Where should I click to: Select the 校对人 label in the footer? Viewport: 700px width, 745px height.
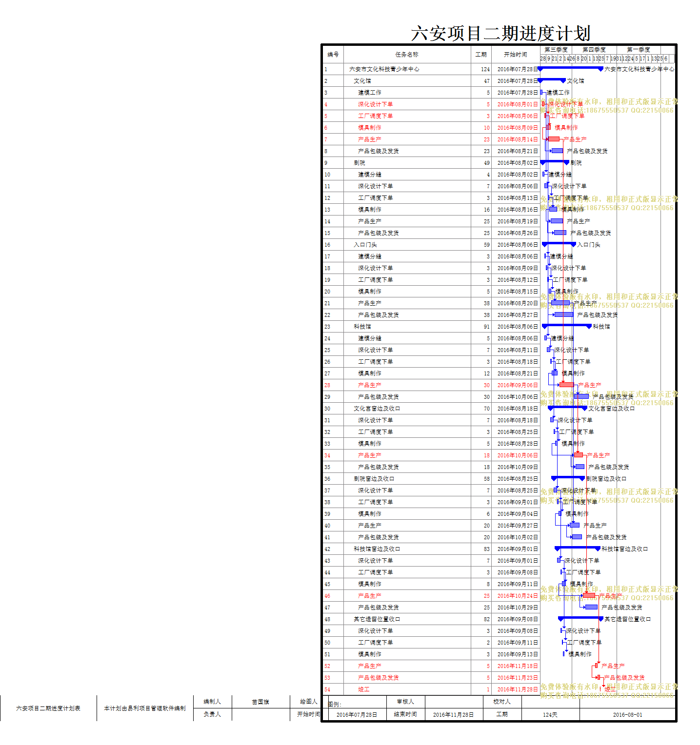[502, 702]
